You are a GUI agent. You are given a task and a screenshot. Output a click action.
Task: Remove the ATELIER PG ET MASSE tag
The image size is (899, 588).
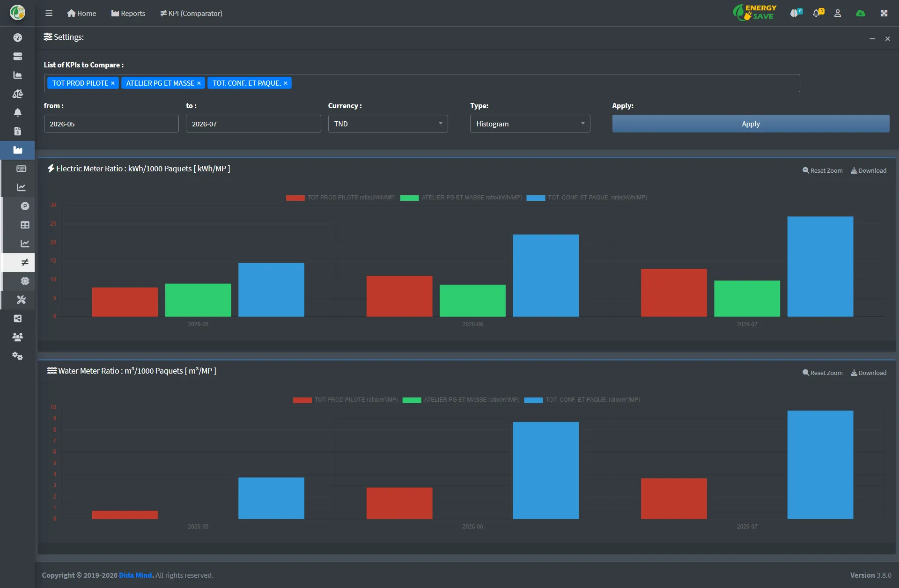(x=199, y=83)
